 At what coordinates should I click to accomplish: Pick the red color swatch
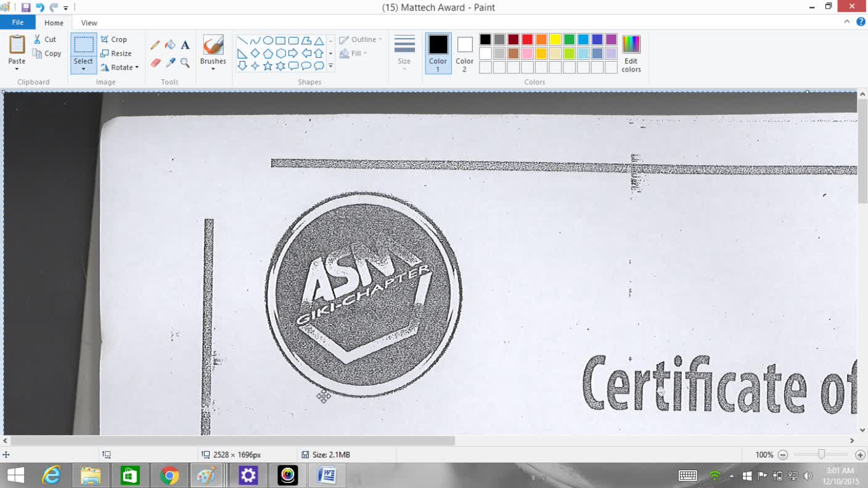527,39
